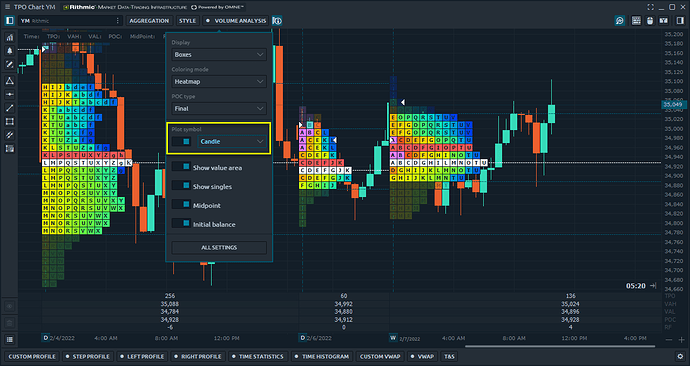Click the grid table icon at bottom left
The height and width of the screenshot is (366, 690).
(9, 339)
